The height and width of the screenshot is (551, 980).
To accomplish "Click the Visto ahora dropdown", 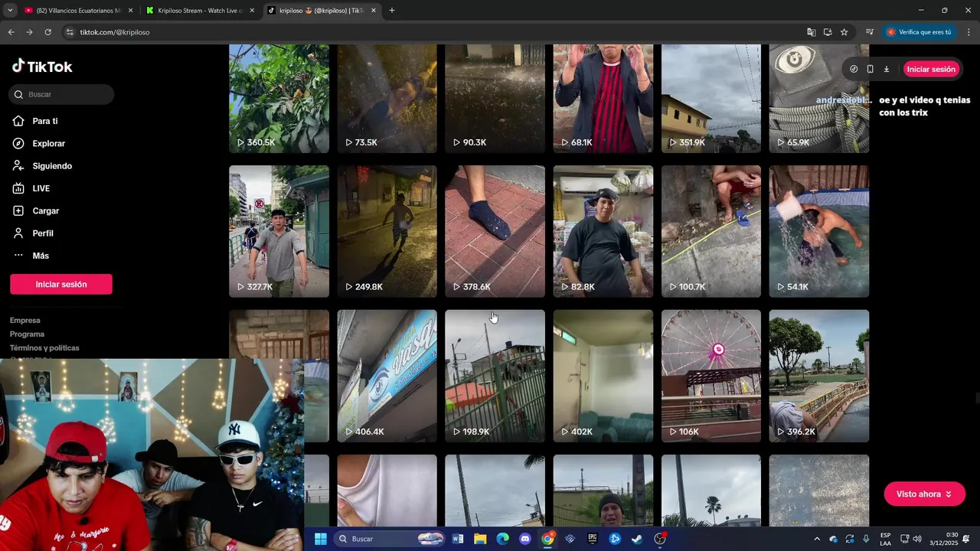I will click(x=924, y=494).
